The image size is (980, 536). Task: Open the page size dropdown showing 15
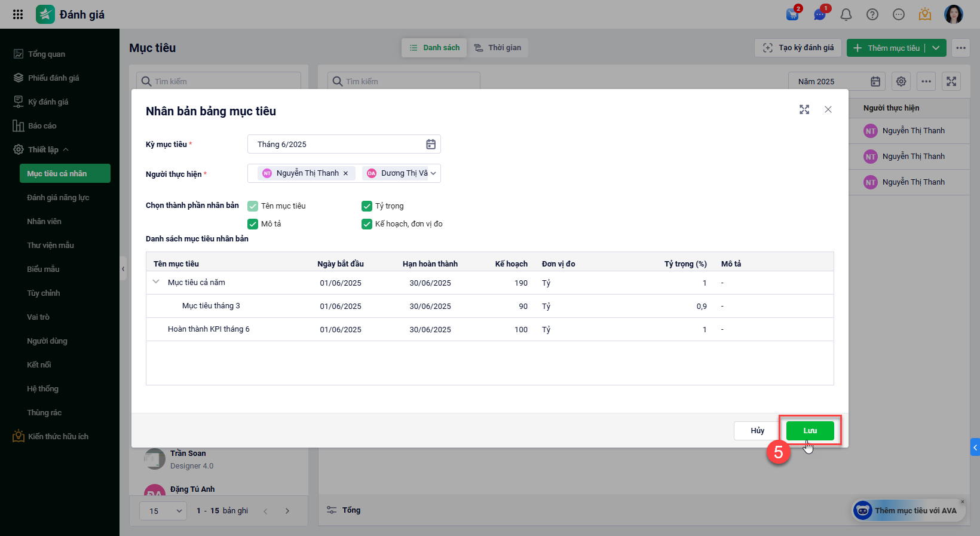pos(163,511)
